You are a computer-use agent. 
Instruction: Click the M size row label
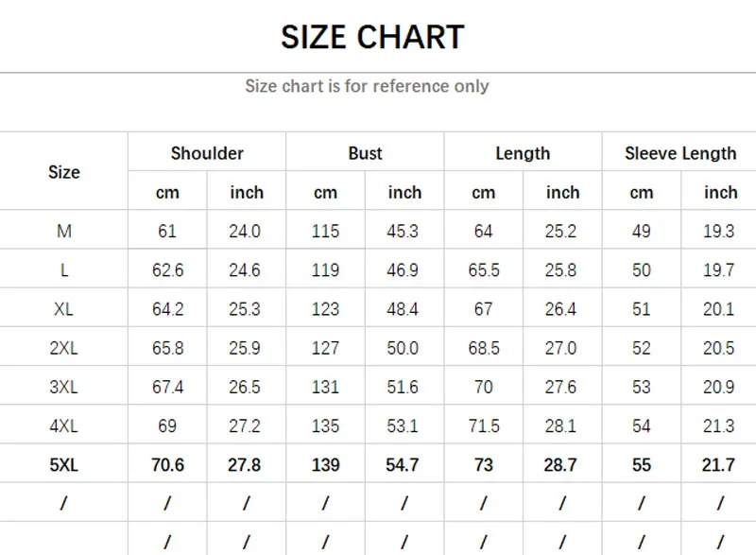pos(64,231)
